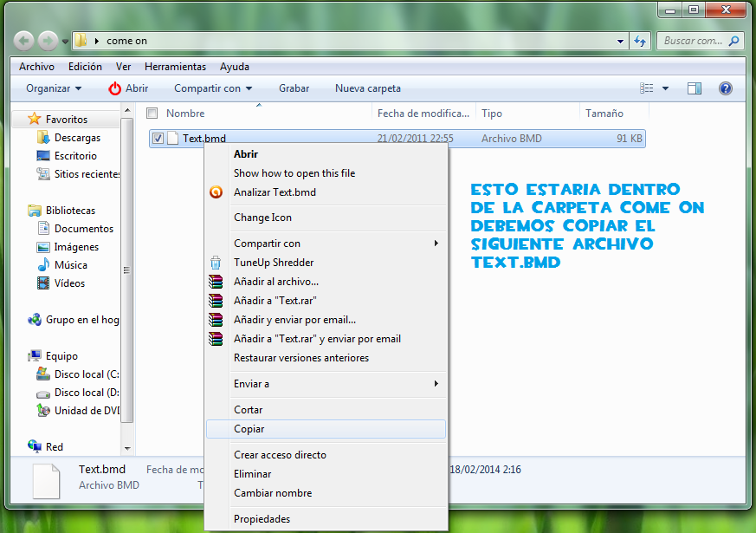Click the TuneUp Shredder trash icon

[x=216, y=263]
